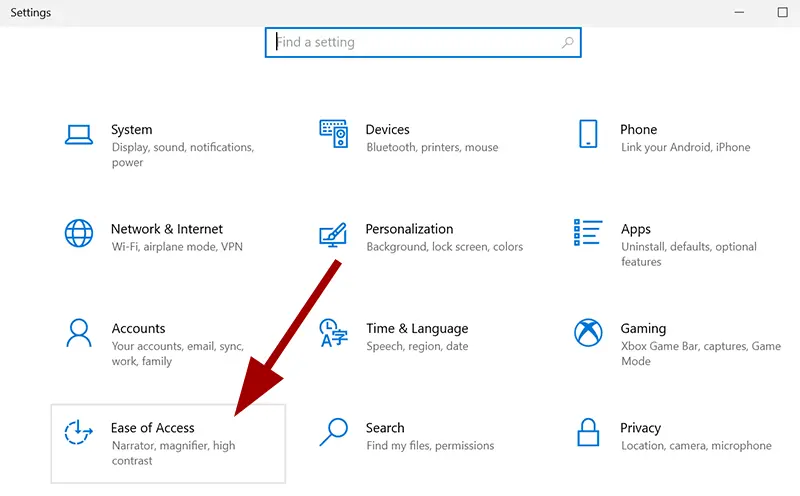Open the Ease of Access title
The width and height of the screenshot is (800, 496).
(x=153, y=428)
